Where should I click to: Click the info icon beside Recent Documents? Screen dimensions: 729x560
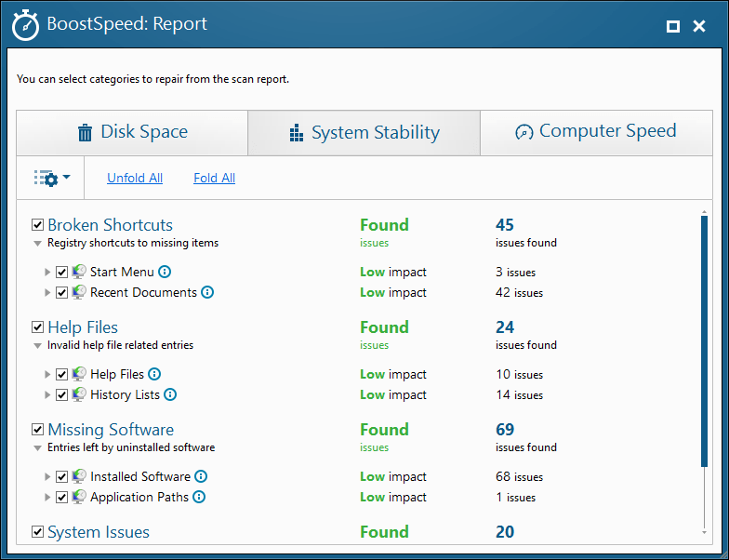click(207, 292)
